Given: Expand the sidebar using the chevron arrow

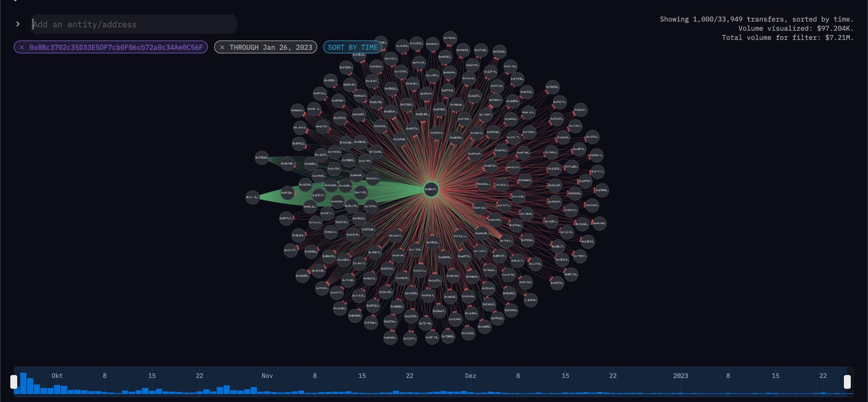Looking at the screenshot, I should coord(18,24).
